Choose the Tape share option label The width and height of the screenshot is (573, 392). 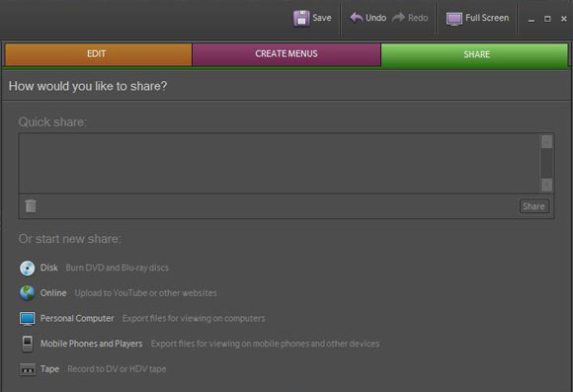(x=50, y=369)
